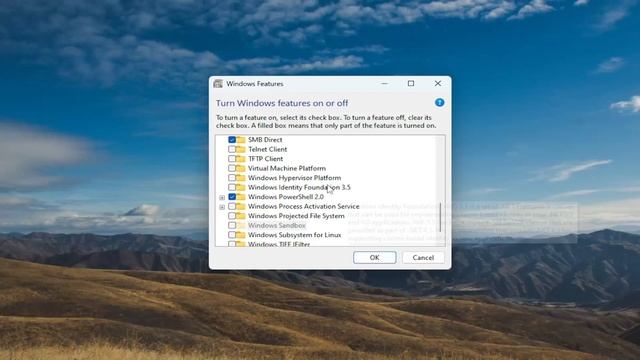The width and height of the screenshot is (640, 360).
Task: Click the Windows Features title bar icon
Action: [x=218, y=84]
